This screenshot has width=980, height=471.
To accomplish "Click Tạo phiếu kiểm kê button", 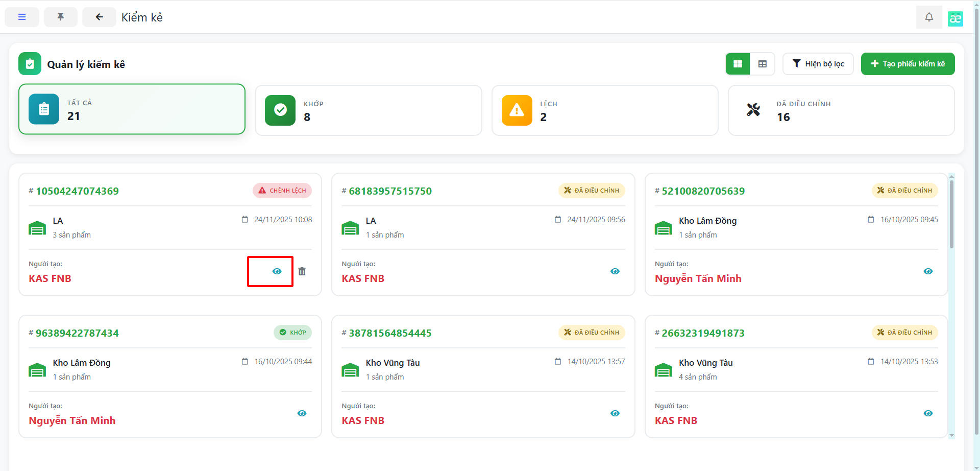I will [908, 64].
